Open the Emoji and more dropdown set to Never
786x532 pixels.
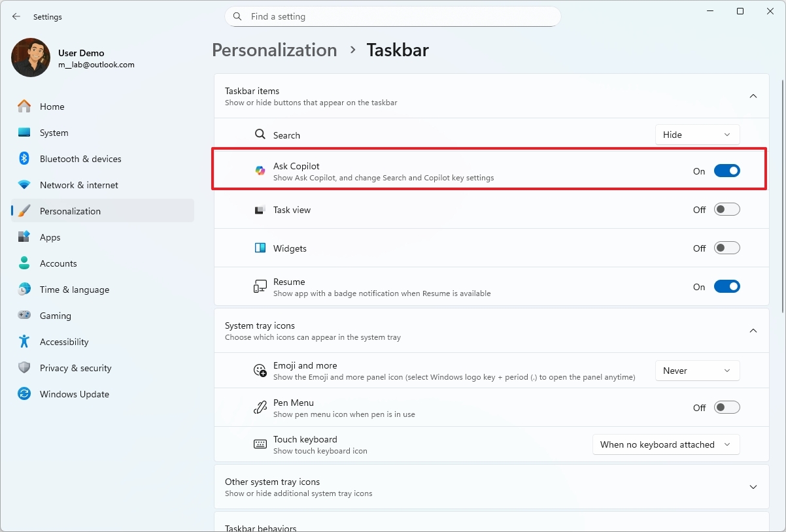tap(697, 370)
